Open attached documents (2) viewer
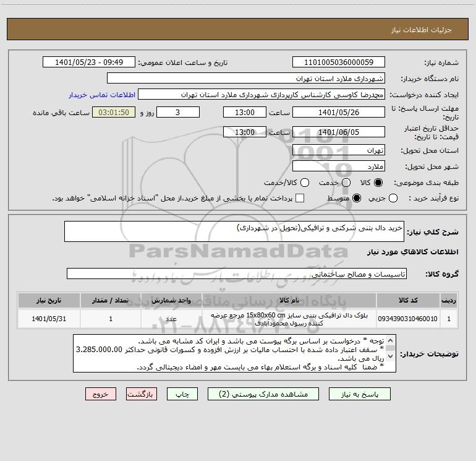This screenshot has height=461, width=476. [x=263, y=394]
